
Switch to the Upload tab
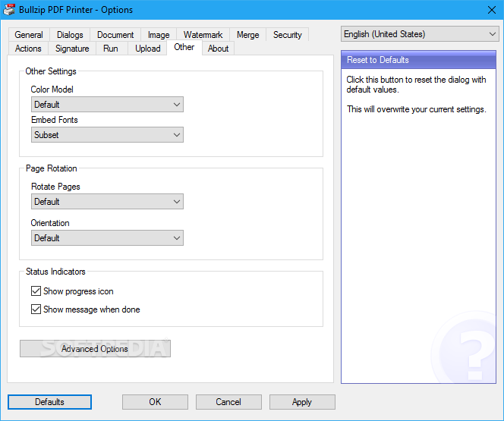pyautogui.click(x=147, y=49)
